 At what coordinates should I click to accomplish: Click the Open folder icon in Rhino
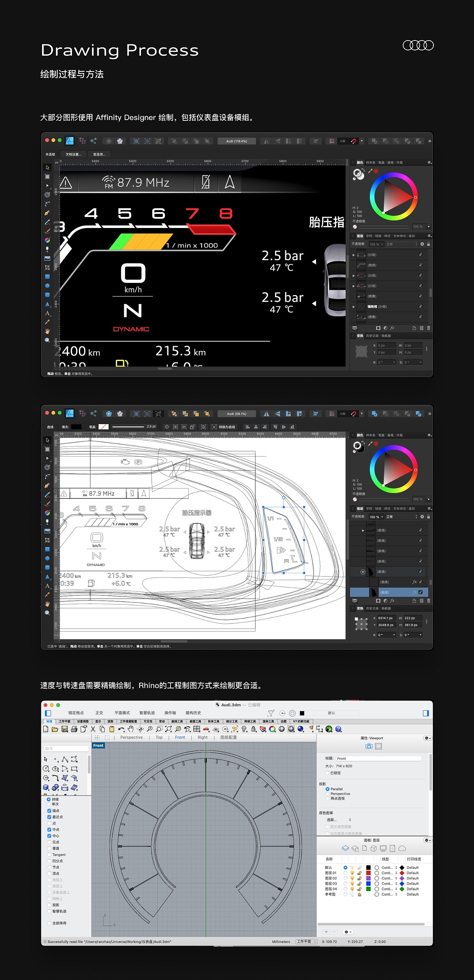[55, 729]
